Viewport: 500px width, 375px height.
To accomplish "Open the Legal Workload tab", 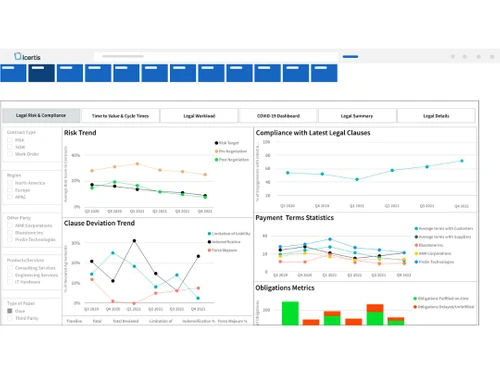I will click(x=199, y=116).
